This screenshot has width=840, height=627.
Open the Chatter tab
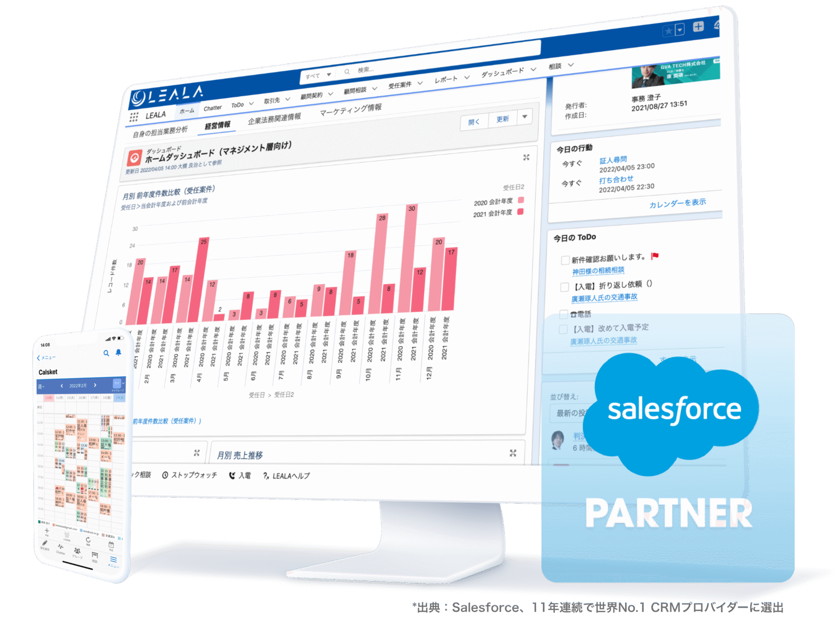(x=213, y=108)
